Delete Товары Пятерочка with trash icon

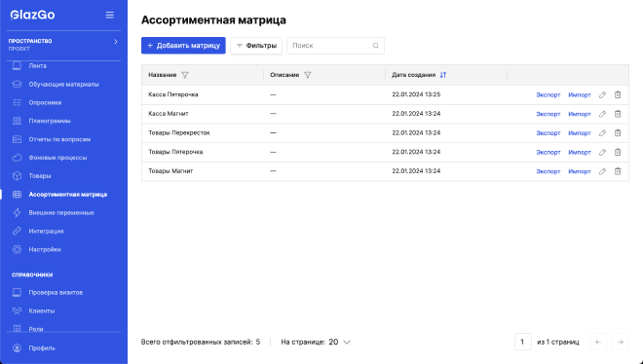point(618,152)
